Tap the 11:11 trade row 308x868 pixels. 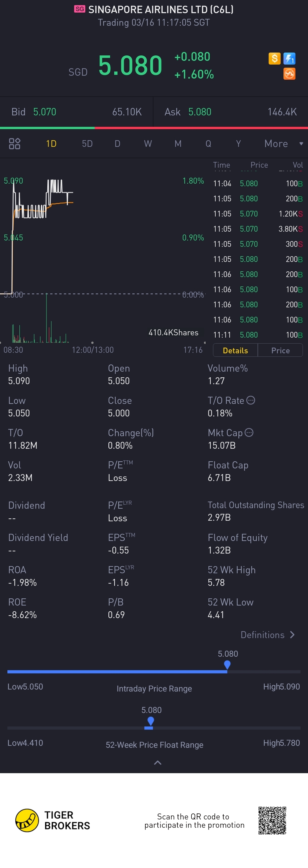[x=258, y=335]
